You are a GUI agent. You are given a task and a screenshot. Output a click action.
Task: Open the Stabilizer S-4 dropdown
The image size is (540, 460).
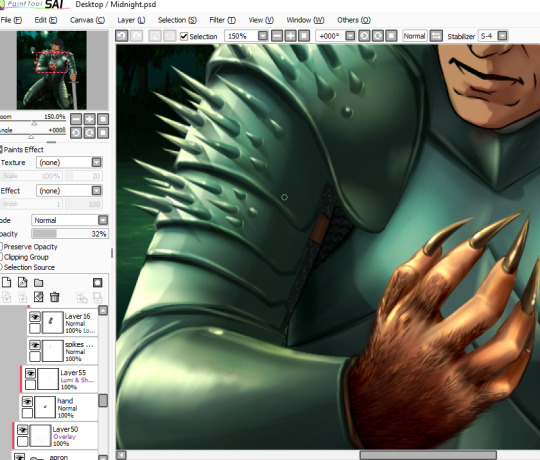502,36
